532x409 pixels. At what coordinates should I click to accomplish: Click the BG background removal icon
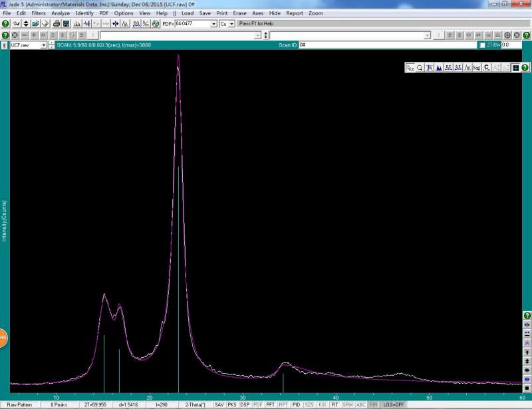(x=136, y=23)
